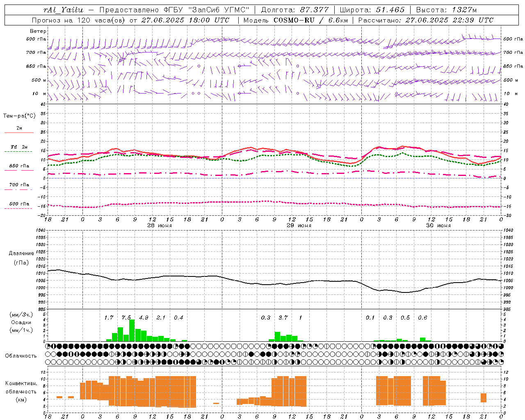
Task: Click the 7.5 precipitation total
Action: (x=126, y=317)
